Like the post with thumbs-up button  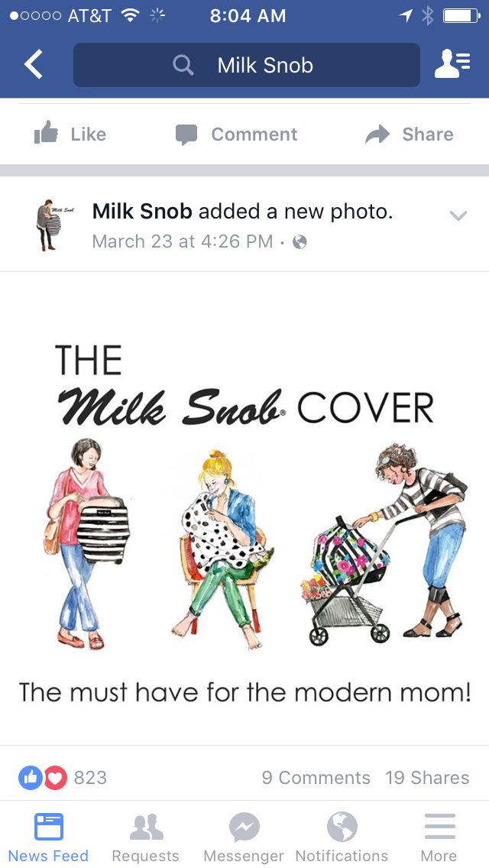(x=70, y=134)
